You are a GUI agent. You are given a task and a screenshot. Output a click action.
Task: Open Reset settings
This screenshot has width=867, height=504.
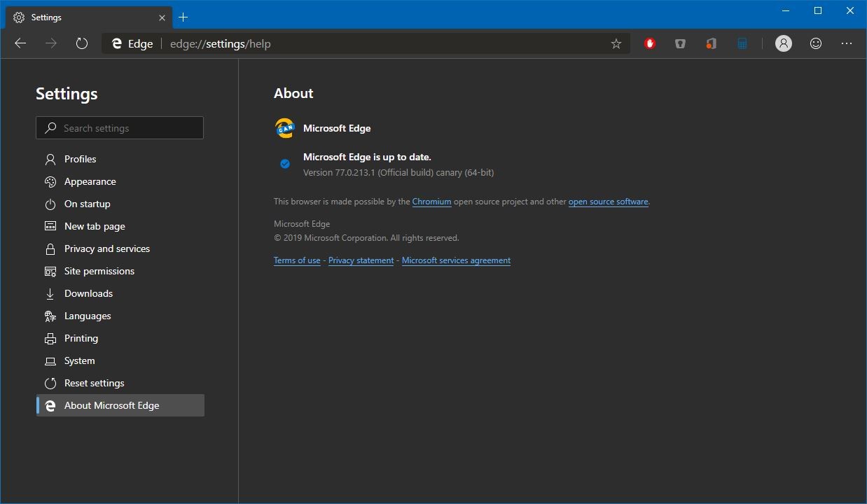[120, 383]
